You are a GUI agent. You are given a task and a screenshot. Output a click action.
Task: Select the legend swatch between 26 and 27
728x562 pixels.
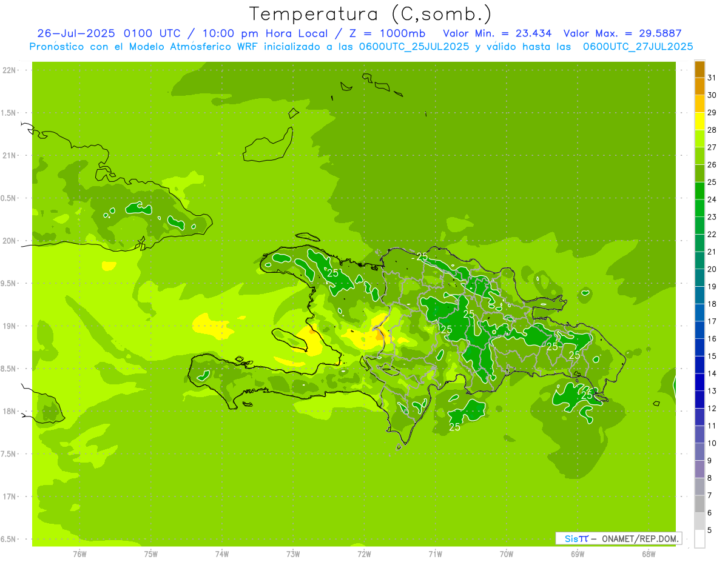(x=699, y=156)
